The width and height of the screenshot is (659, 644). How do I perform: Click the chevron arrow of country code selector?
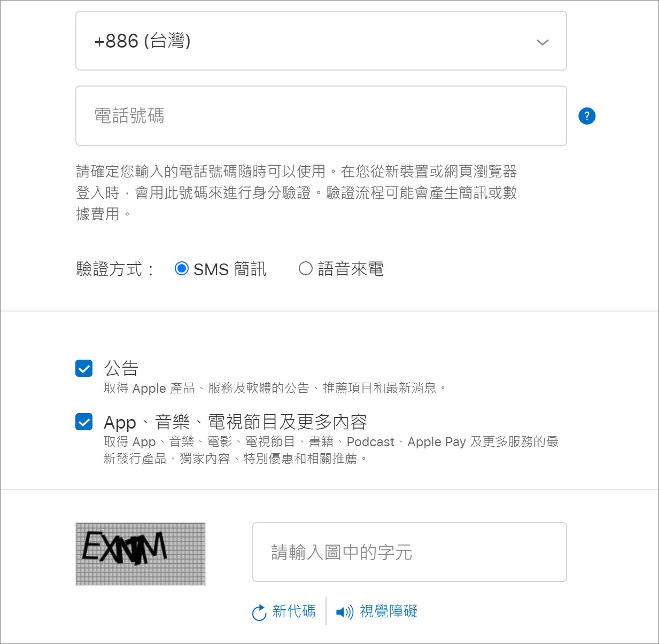(x=542, y=42)
